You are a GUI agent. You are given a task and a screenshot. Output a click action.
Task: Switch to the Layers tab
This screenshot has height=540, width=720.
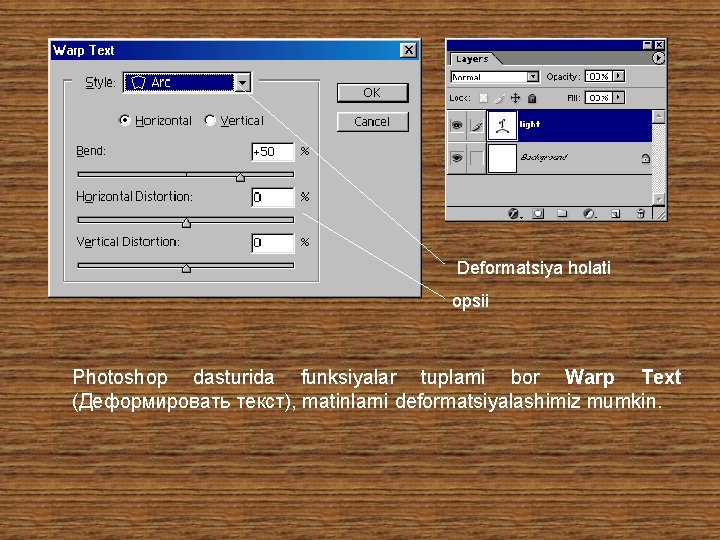[x=472, y=59]
